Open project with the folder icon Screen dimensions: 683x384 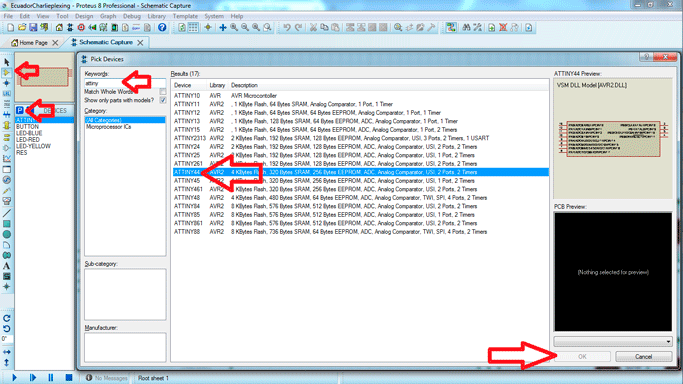click(22, 27)
